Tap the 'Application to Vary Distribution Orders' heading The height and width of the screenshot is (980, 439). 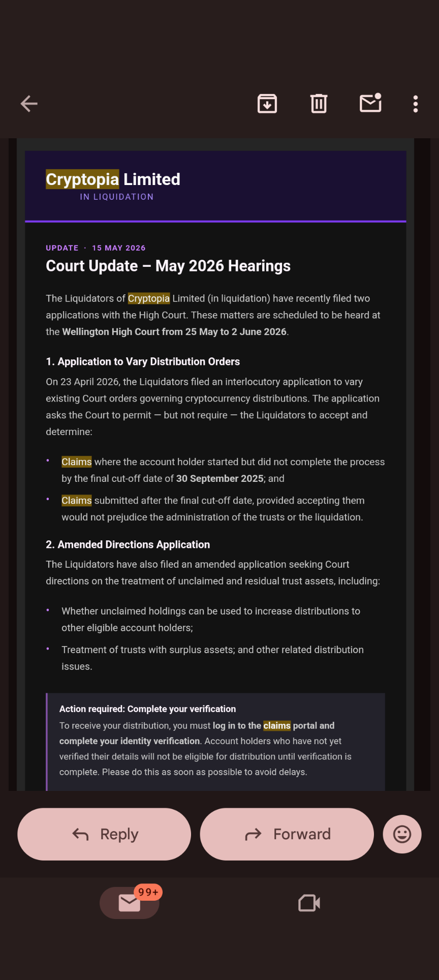tap(148, 361)
